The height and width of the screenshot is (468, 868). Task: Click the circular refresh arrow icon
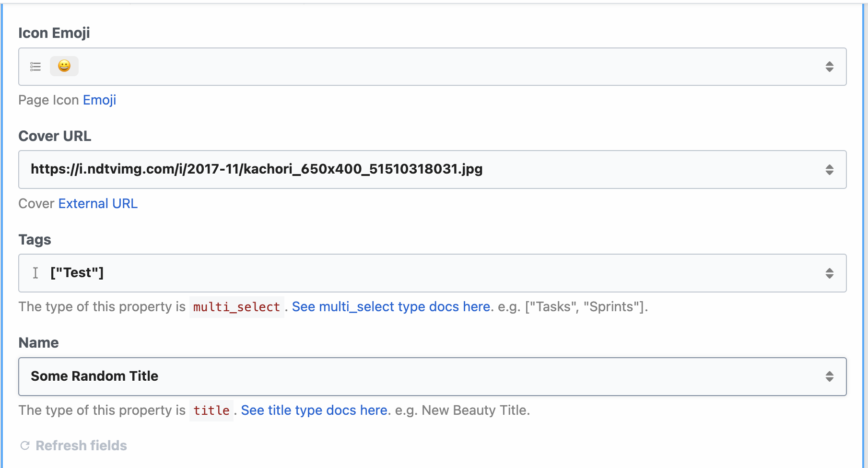click(25, 445)
